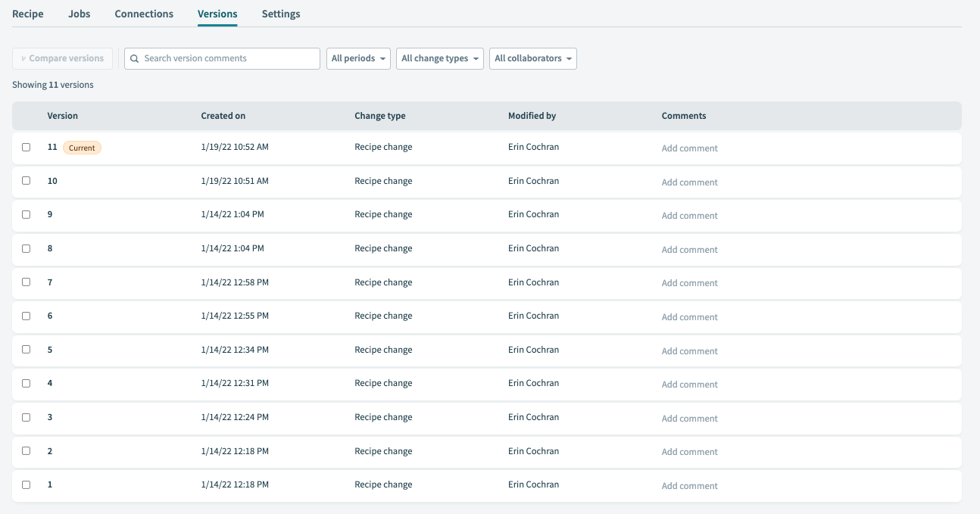Tick the checkbox for version 10
The image size is (980, 514).
coord(27,181)
